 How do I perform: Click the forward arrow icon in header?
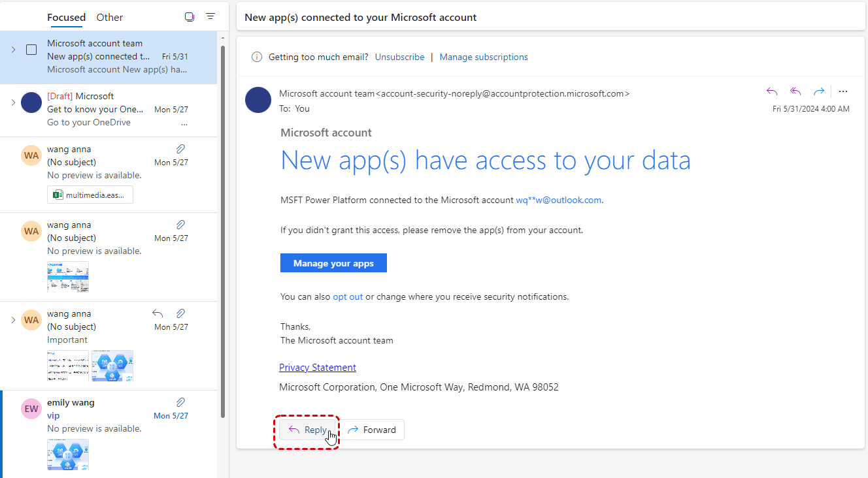[x=819, y=91]
